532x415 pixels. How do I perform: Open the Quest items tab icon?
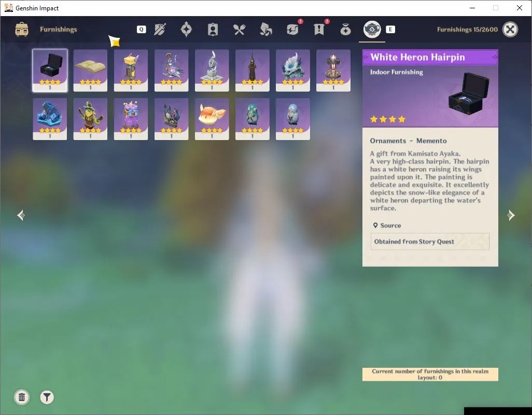(x=319, y=30)
